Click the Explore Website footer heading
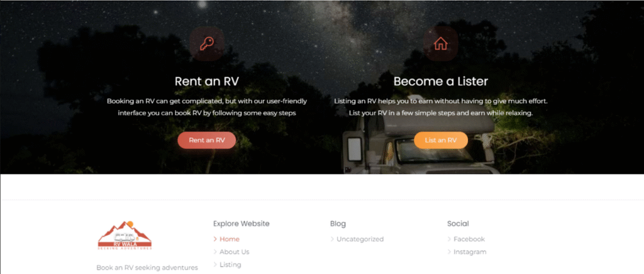Image resolution: width=644 pixels, height=274 pixels. tap(241, 224)
